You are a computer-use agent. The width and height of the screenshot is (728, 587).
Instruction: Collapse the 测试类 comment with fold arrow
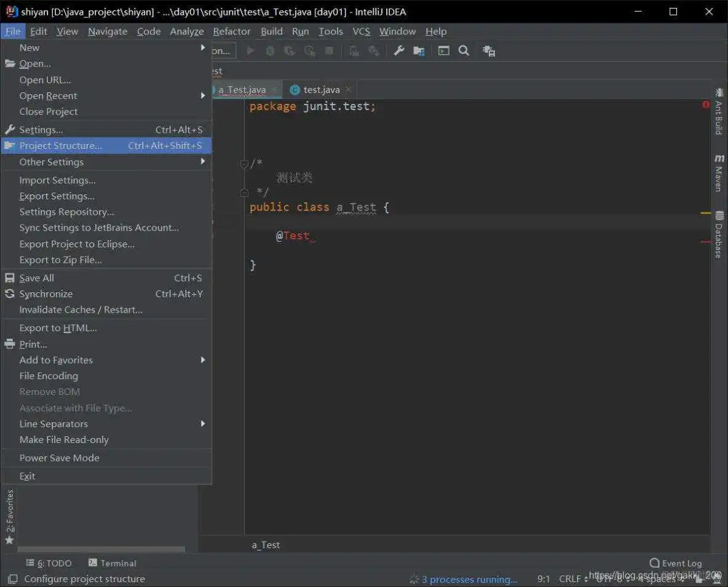pos(244,164)
